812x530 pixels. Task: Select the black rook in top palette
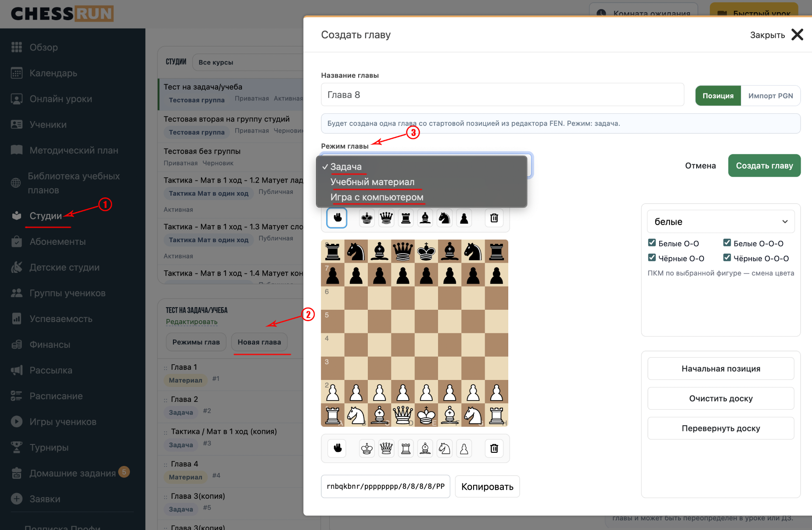(406, 218)
